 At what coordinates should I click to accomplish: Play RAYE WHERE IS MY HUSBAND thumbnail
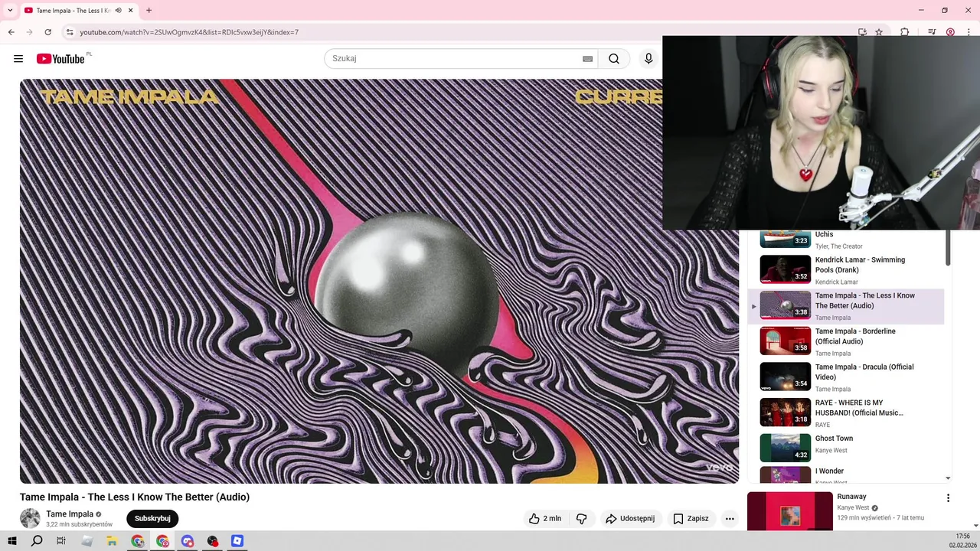(785, 412)
